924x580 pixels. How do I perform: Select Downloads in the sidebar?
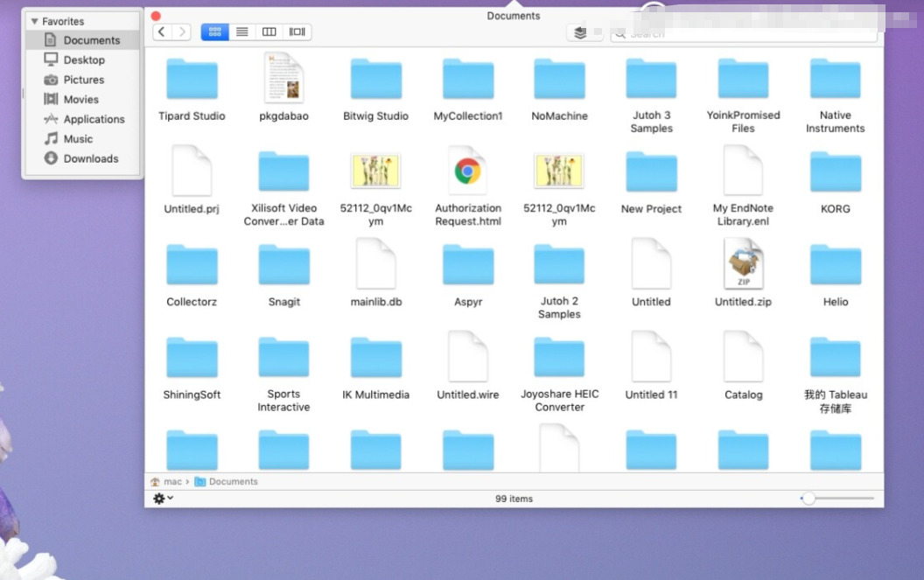pos(90,158)
